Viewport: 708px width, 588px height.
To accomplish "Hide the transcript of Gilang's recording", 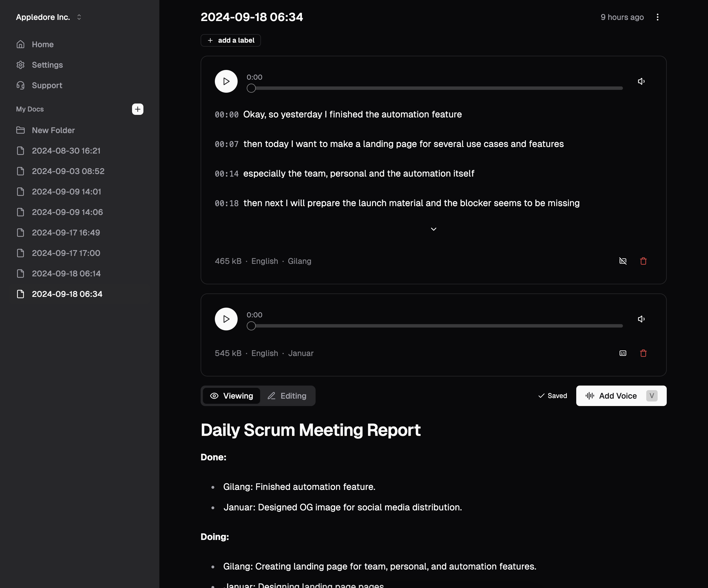I will 623,261.
